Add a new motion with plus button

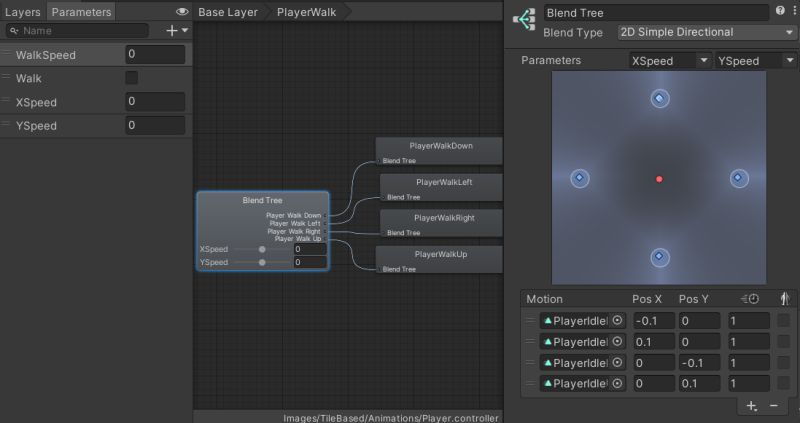point(752,406)
